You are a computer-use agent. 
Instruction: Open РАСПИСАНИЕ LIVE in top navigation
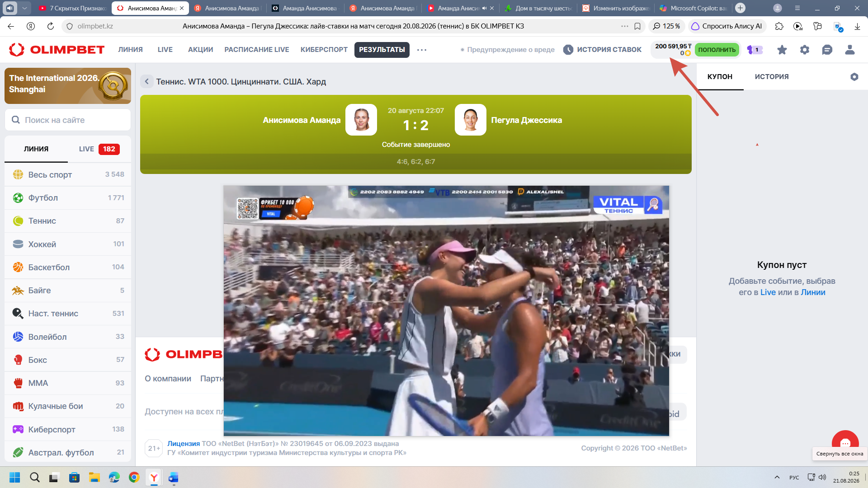click(x=257, y=50)
